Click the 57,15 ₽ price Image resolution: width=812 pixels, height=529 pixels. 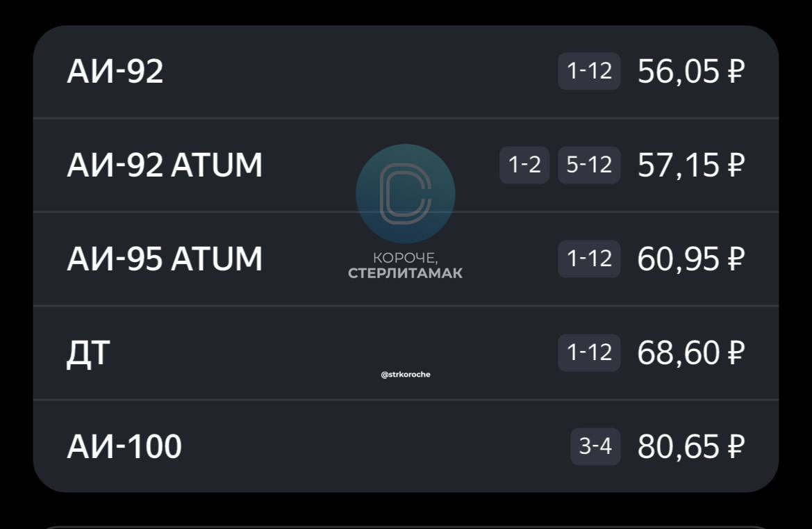click(691, 165)
